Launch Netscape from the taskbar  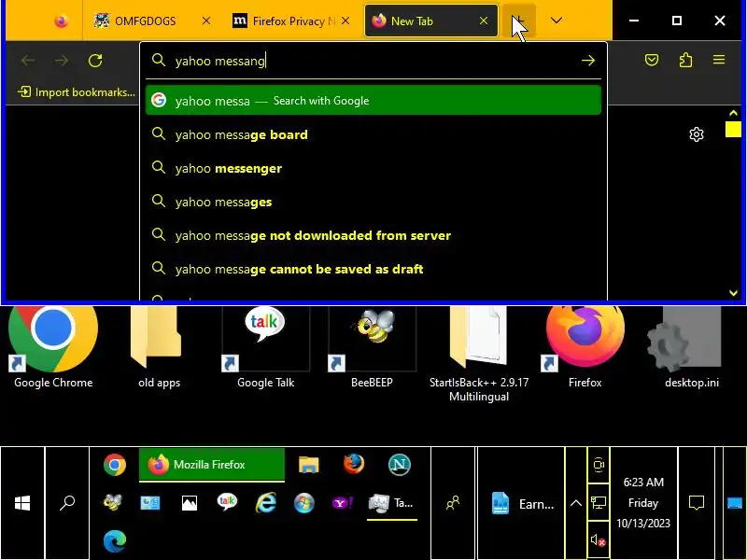[399, 465]
